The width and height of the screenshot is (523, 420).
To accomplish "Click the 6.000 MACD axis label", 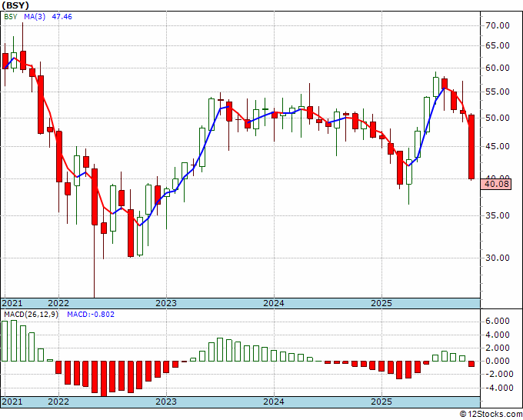I will (498, 321).
